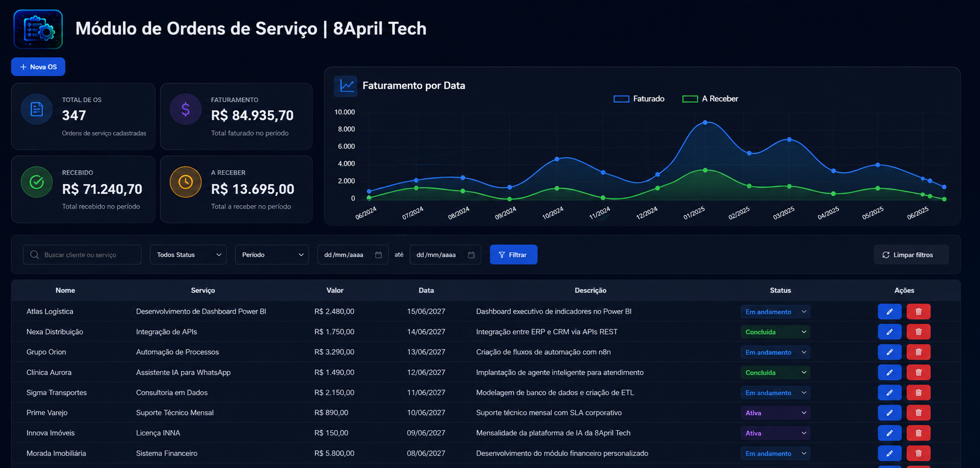The image size is (980, 468).
Task: Edit the Sigma Transportes order
Action: tap(889, 392)
